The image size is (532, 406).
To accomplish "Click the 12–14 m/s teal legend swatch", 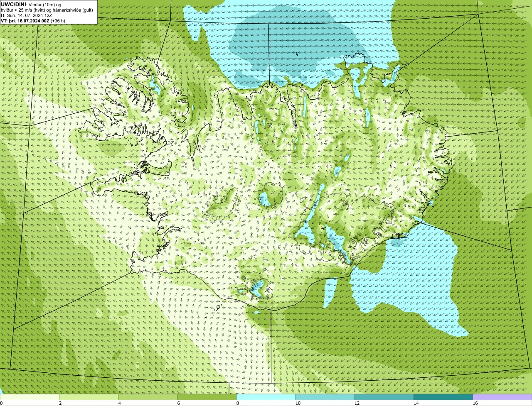I will [x=384, y=397].
